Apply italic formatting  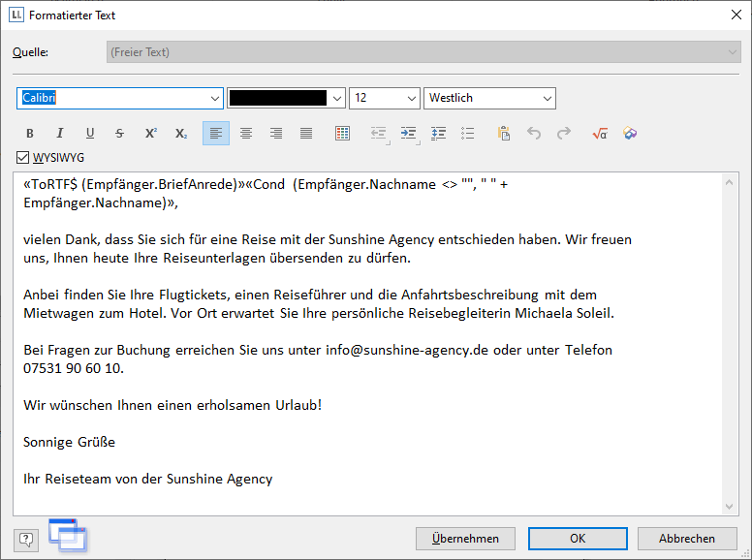tap(59, 134)
